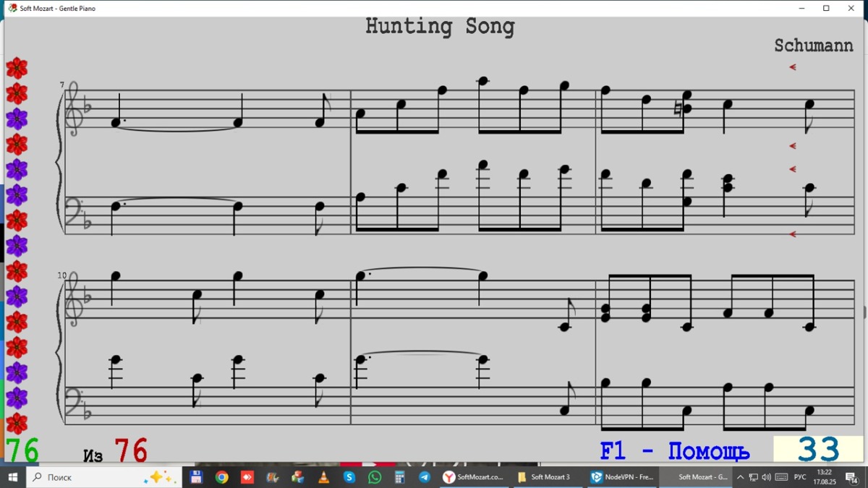This screenshot has width=868, height=488.
Task: Open network status tray icon
Action: click(x=753, y=477)
